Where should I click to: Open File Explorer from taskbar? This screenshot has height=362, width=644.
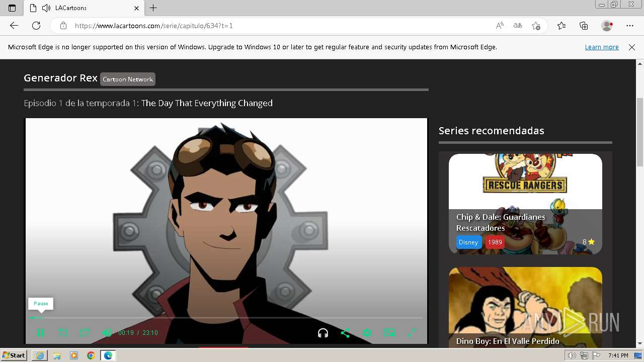(x=57, y=355)
